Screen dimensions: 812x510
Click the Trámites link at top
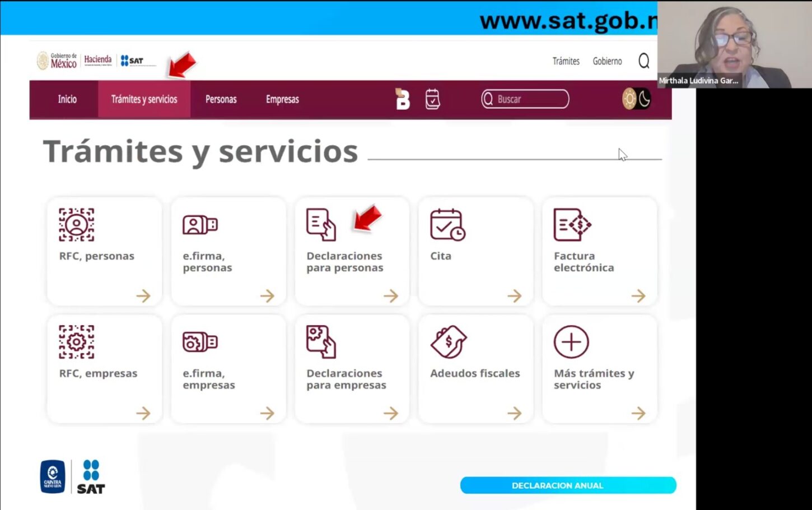tap(566, 61)
